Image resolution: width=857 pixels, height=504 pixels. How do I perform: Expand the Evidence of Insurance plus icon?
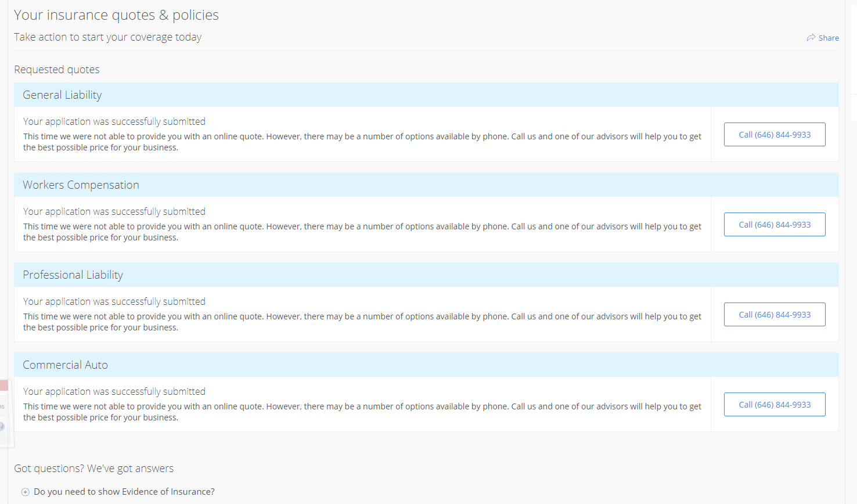click(25, 492)
